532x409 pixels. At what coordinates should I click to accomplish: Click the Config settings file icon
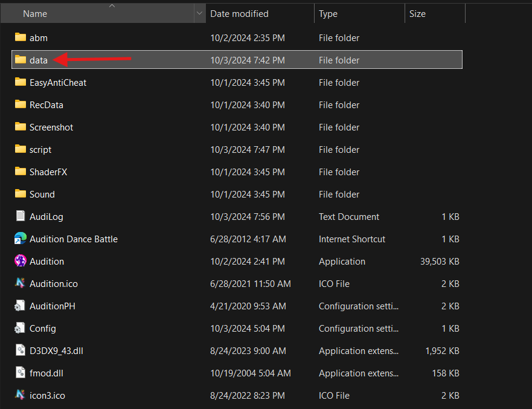[x=21, y=328]
